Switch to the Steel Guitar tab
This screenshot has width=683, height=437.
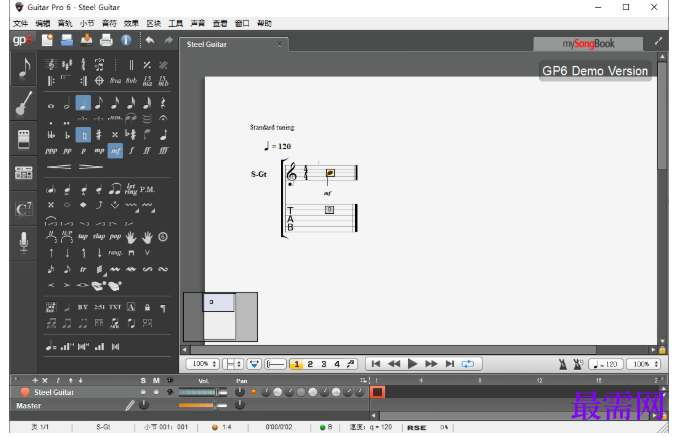coord(207,44)
